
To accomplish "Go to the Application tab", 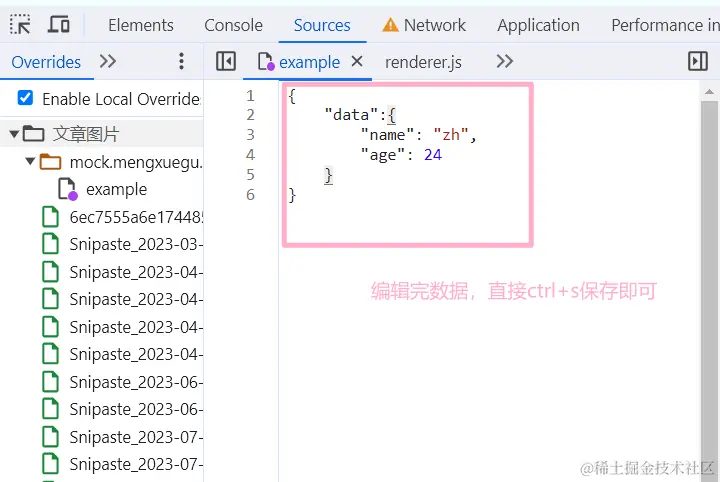I will coord(538,25).
